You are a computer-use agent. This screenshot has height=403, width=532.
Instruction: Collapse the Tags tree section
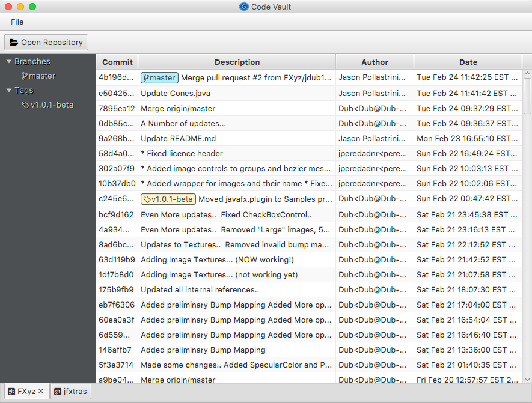9,91
